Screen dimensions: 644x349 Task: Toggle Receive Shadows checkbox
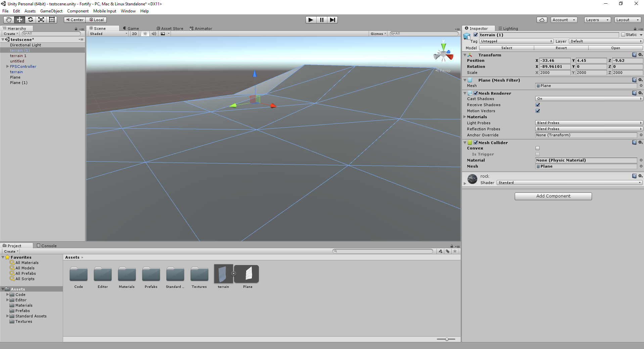538,105
